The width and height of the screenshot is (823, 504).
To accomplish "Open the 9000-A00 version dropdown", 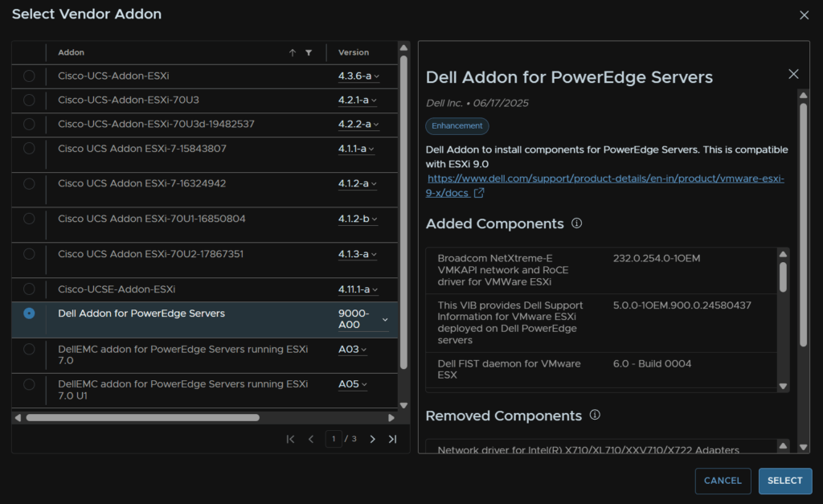I will 363,319.
